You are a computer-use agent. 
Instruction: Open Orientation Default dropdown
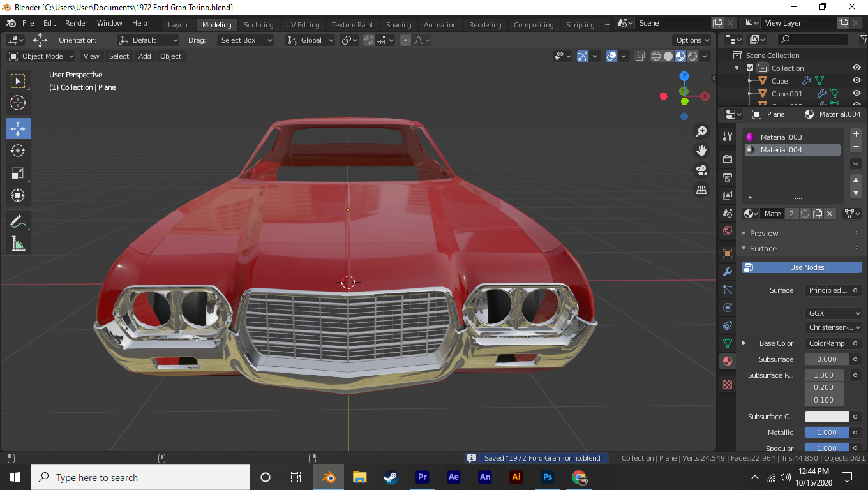click(149, 40)
